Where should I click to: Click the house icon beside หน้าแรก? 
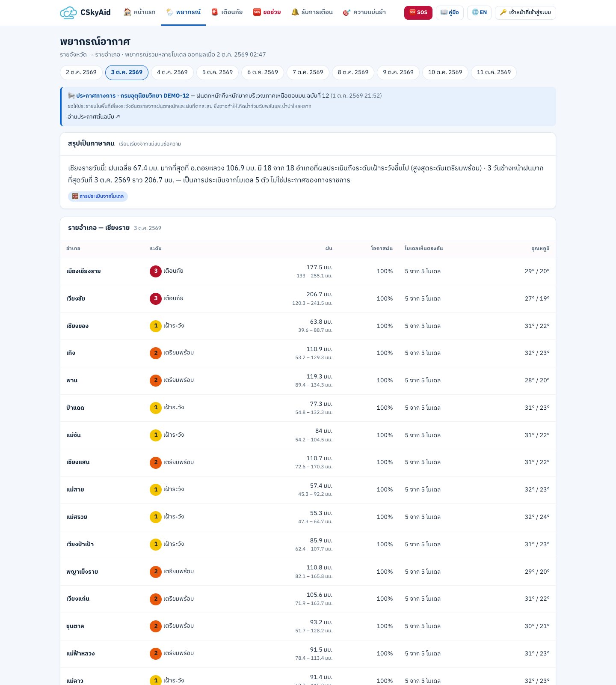click(x=127, y=12)
